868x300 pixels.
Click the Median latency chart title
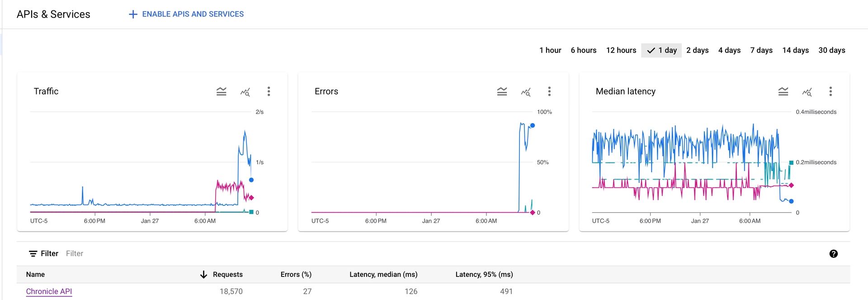(x=626, y=91)
